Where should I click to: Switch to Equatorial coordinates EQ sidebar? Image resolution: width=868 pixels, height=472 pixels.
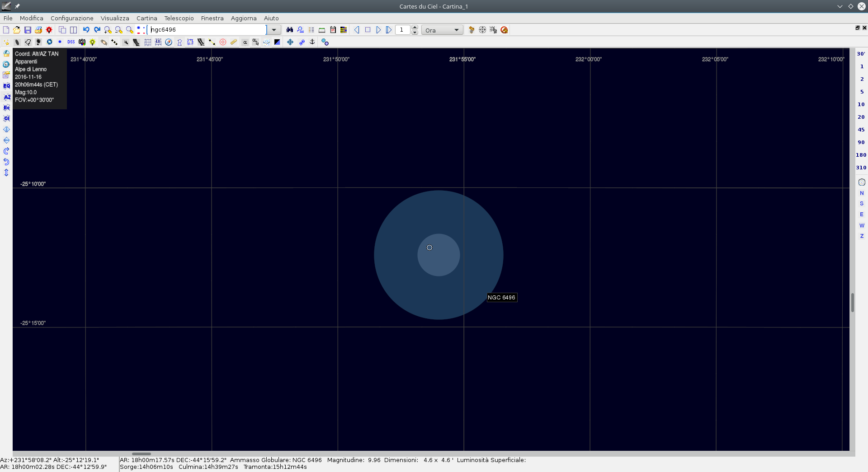click(x=6, y=86)
